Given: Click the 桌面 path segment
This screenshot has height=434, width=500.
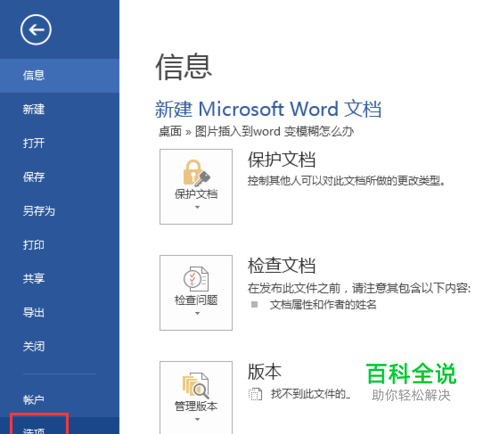Looking at the screenshot, I should pyautogui.click(x=170, y=132).
